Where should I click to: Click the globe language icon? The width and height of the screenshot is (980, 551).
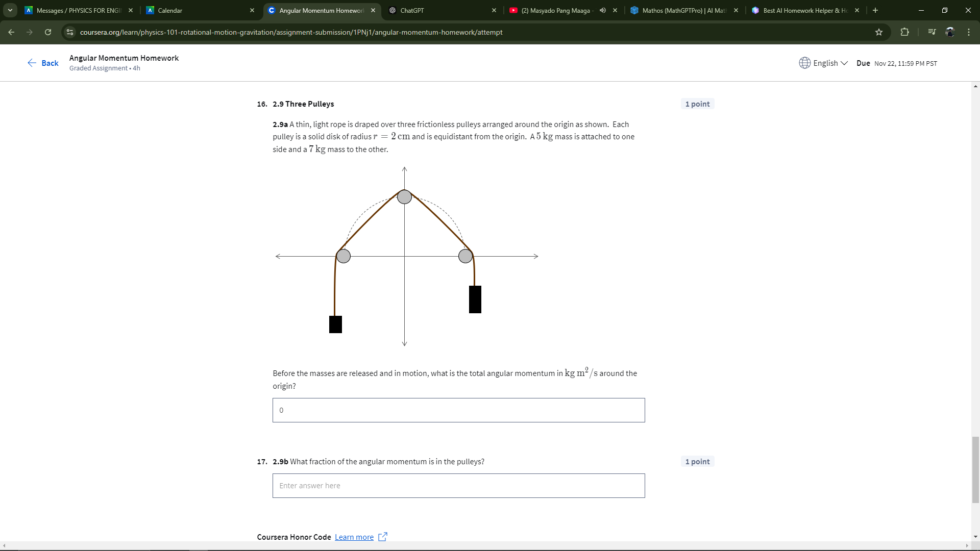pos(805,63)
